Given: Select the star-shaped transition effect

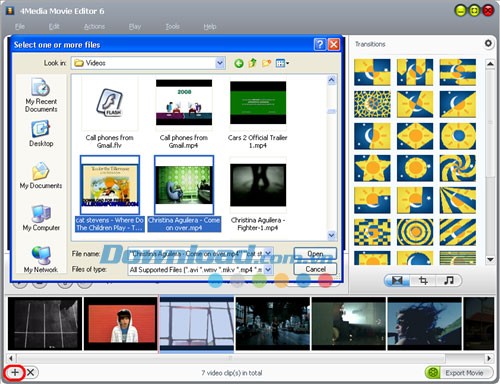Looking at the screenshot, I should [x=372, y=168].
